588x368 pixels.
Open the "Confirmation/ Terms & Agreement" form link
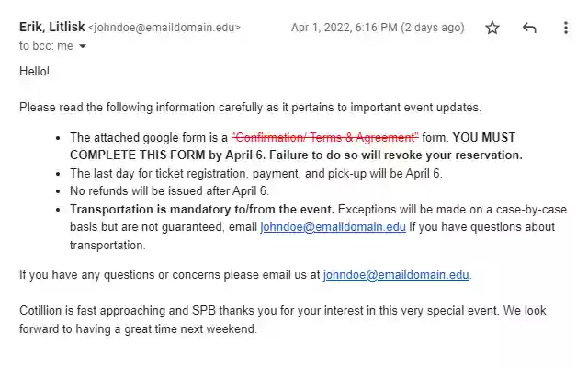point(324,137)
